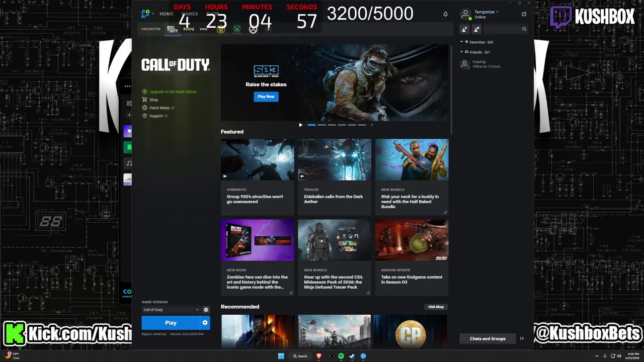Open the taskbar clock and date
The image size is (644, 362).
[x=631, y=356]
